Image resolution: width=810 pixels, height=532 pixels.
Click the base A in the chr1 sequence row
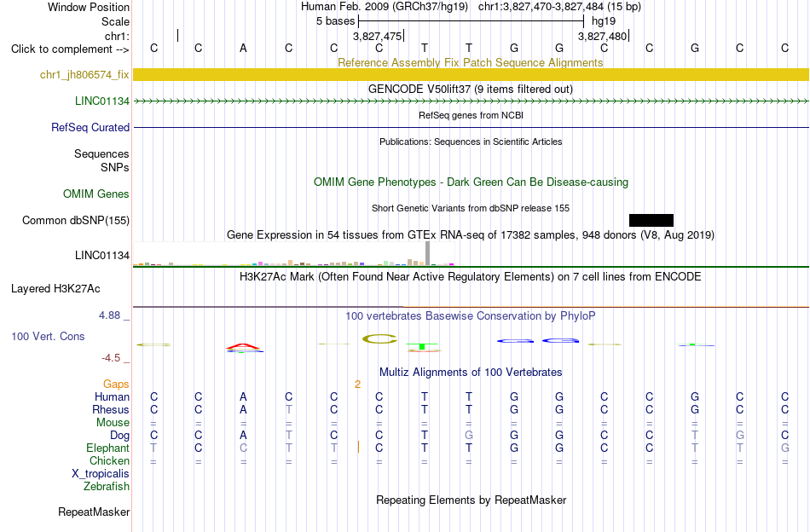coord(243,49)
